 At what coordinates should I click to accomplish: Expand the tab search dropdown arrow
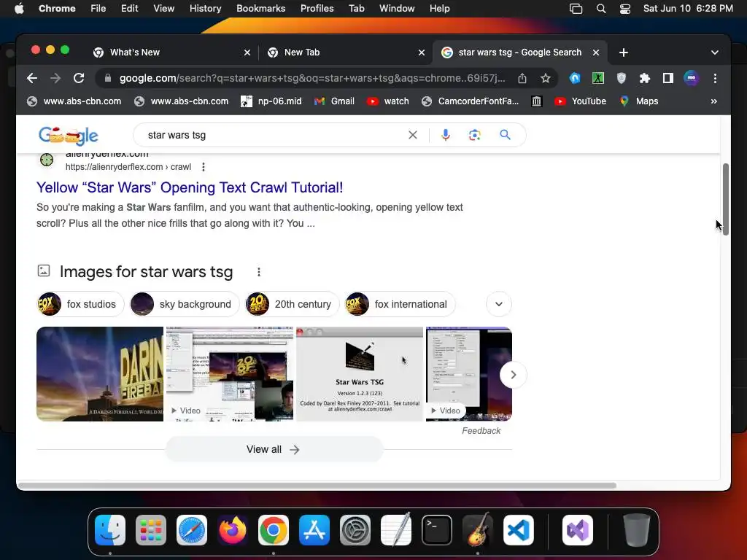(715, 52)
